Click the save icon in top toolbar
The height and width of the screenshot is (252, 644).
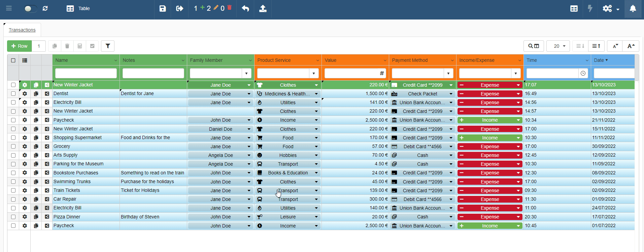click(x=163, y=8)
